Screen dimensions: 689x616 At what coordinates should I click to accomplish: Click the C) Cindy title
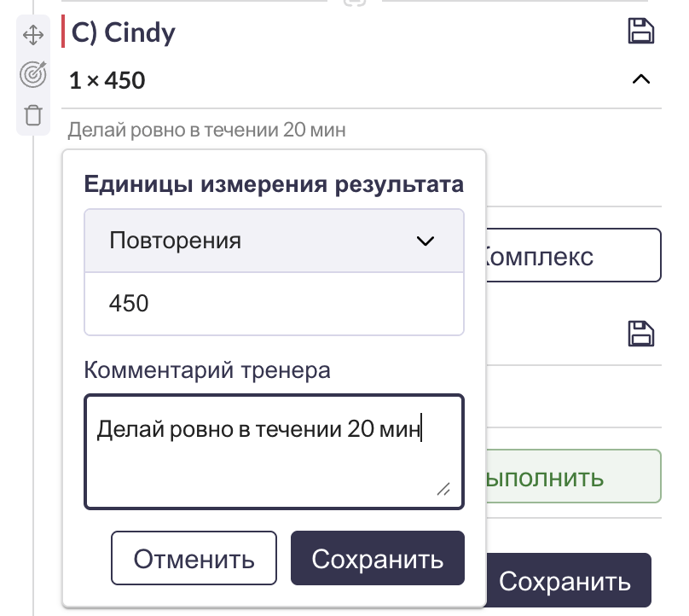point(124,32)
